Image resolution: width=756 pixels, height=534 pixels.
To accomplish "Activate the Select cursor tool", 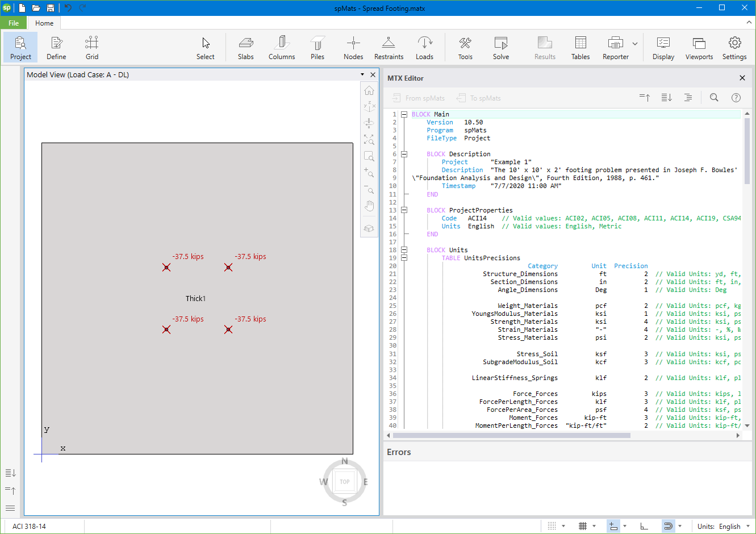I will [206, 47].
